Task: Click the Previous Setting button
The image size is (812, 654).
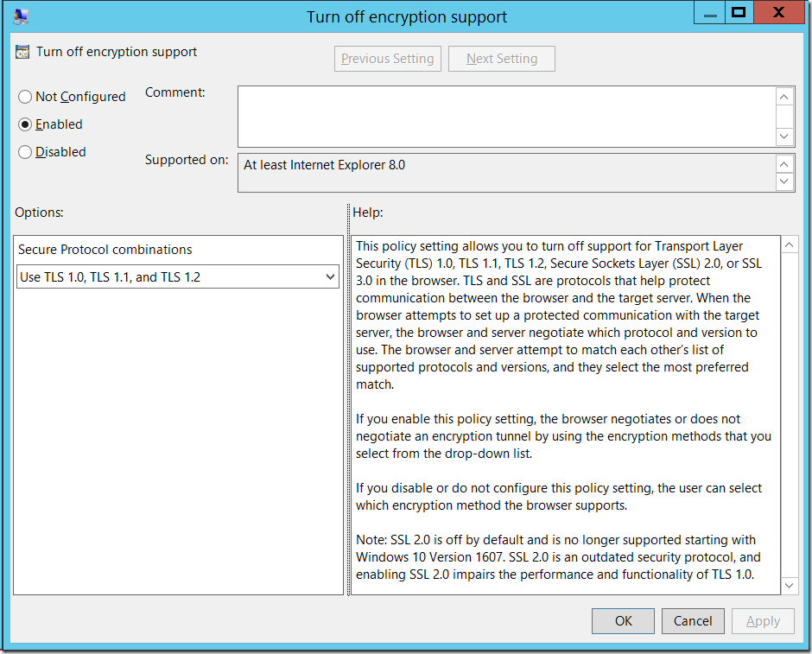Action: [387, 59]
